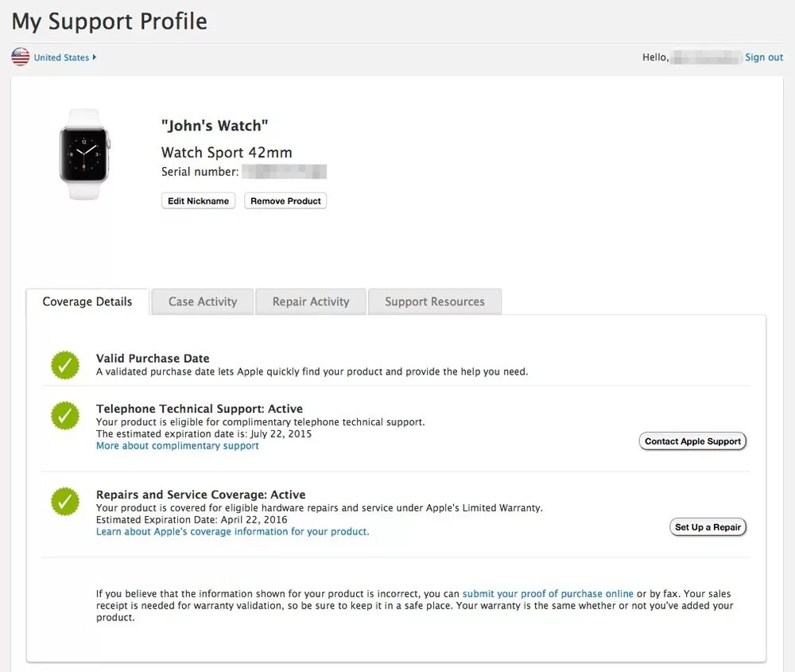Open Learn about Apple's coverage information link

point(233,531)
